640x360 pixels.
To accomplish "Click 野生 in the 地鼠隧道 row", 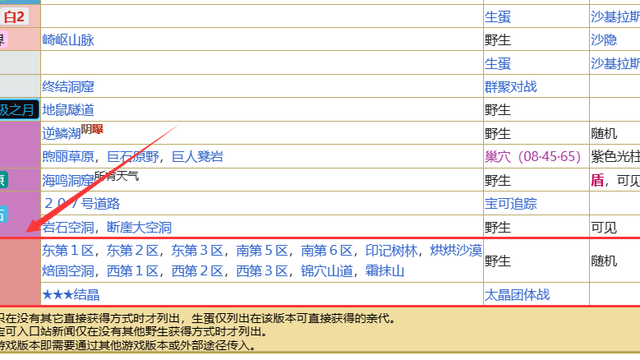I will tap(498, 110).
